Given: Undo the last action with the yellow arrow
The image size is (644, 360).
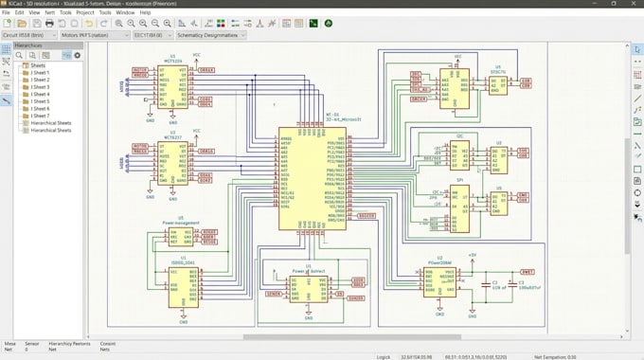Looking at the screenshot, I should click(x=89, y=24).
